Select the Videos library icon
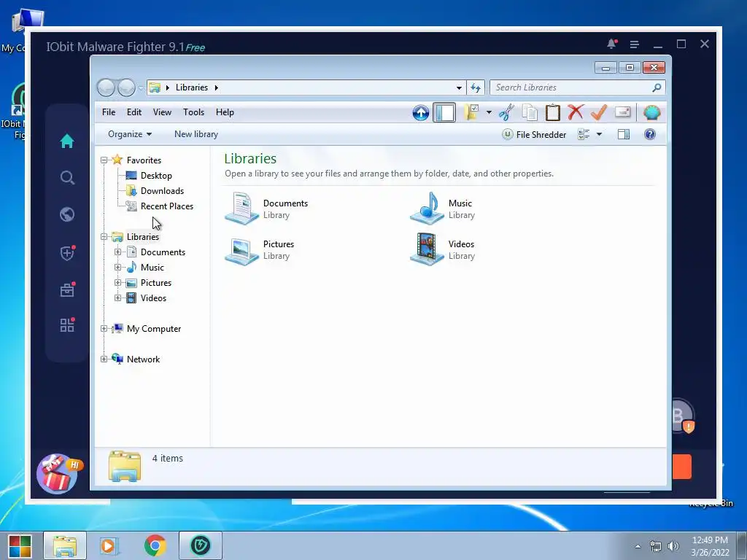The height and width of the screenshot is (560, 747). 427,249
